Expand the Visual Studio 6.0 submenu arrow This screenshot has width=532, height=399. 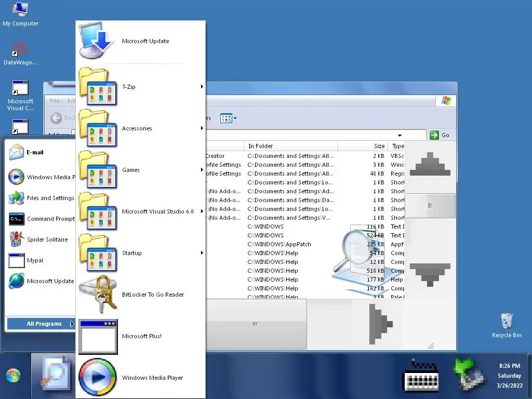pos(202,211)
